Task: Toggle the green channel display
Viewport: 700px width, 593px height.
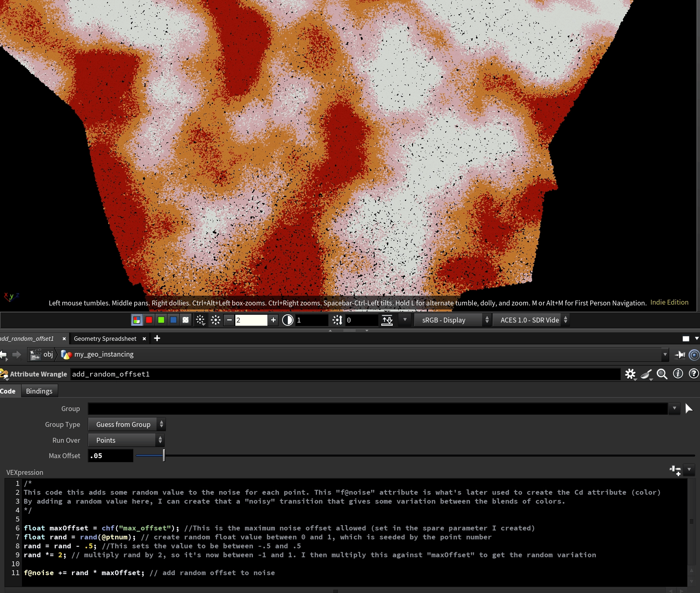Action: coord(161,320)
